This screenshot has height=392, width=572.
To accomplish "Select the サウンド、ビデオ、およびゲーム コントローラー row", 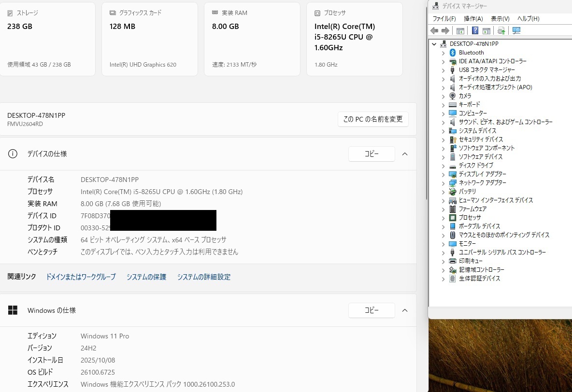I will [x=505, y=122].
